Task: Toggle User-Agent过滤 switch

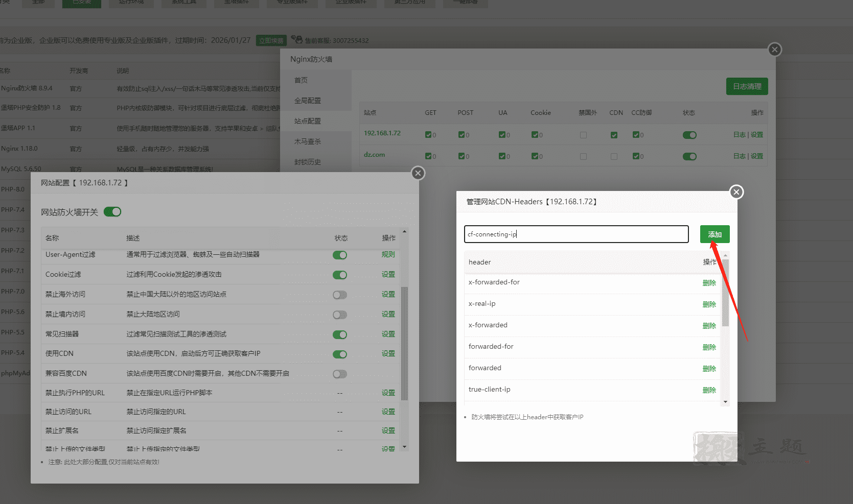Action: coord(340,255)
